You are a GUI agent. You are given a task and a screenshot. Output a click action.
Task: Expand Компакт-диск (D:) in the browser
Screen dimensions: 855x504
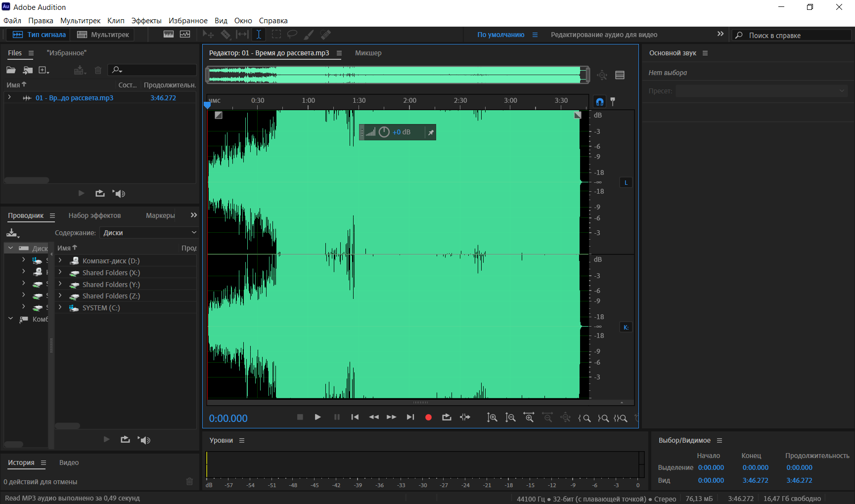click(x=60, y=260)
